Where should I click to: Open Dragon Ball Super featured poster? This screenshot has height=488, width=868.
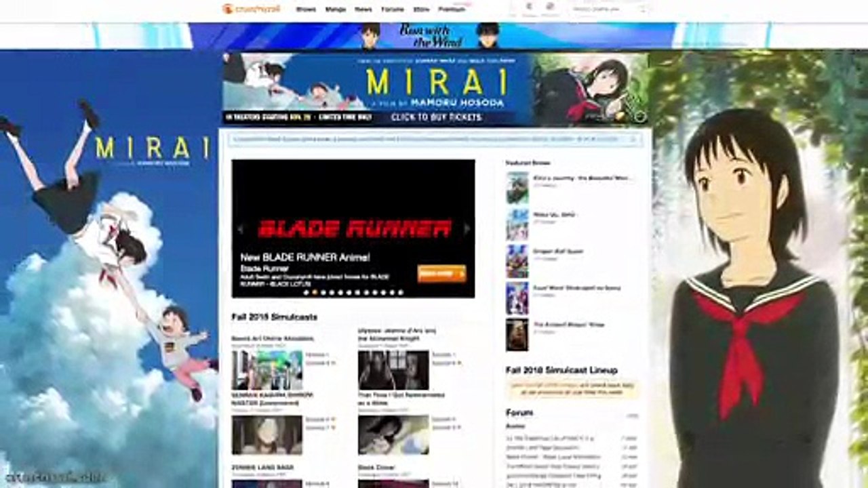tap(517, 261)
